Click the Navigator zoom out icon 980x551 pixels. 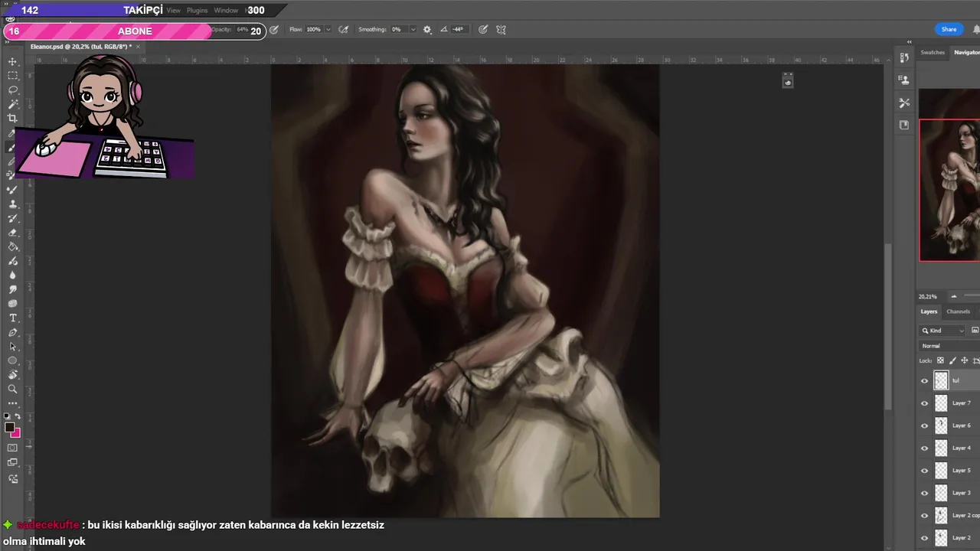coord(953,296)
